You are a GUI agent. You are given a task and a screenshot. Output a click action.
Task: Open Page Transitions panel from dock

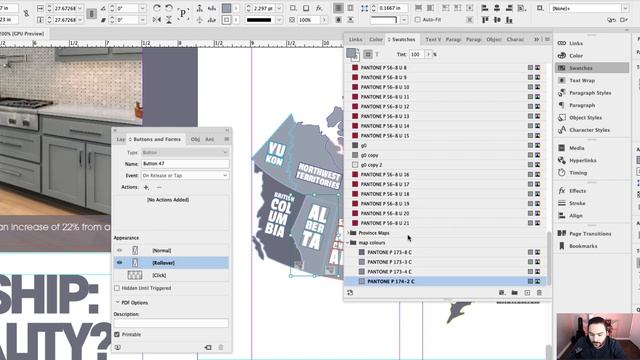pyautogui.click(x=590, y=234)
